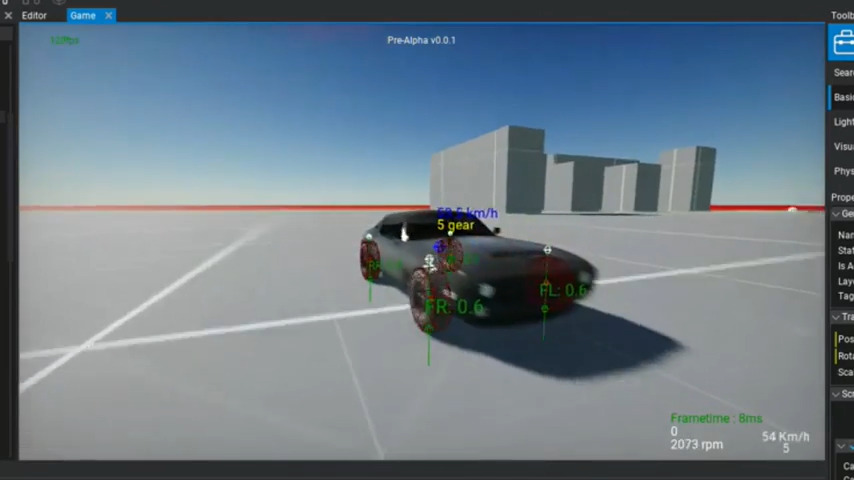Click the Layer property row

[846, 282]
